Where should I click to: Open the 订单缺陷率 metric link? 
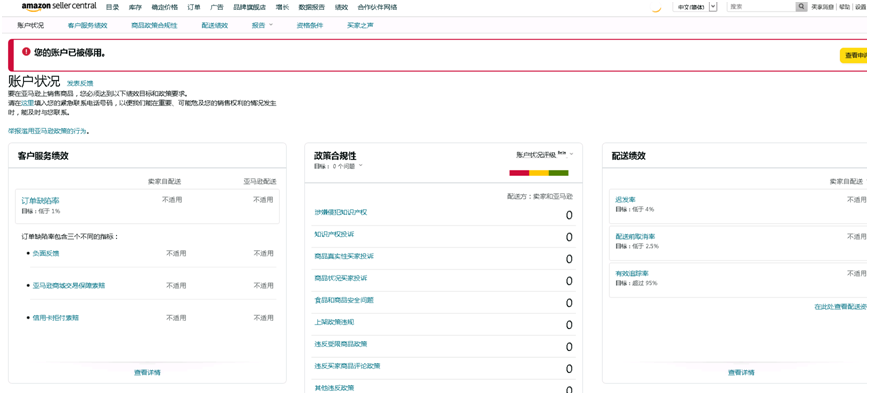[40, 201]
